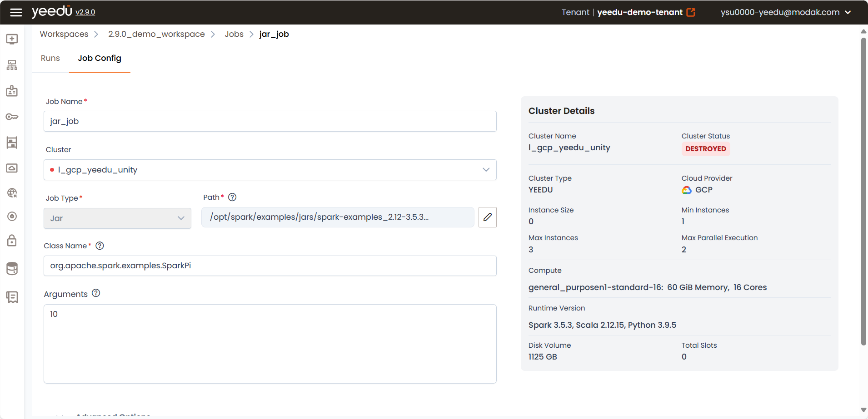Viewport: 868px width, 419px height.
Task: Open the Job Type Jar dropdown
Action: tap(117, 218)
